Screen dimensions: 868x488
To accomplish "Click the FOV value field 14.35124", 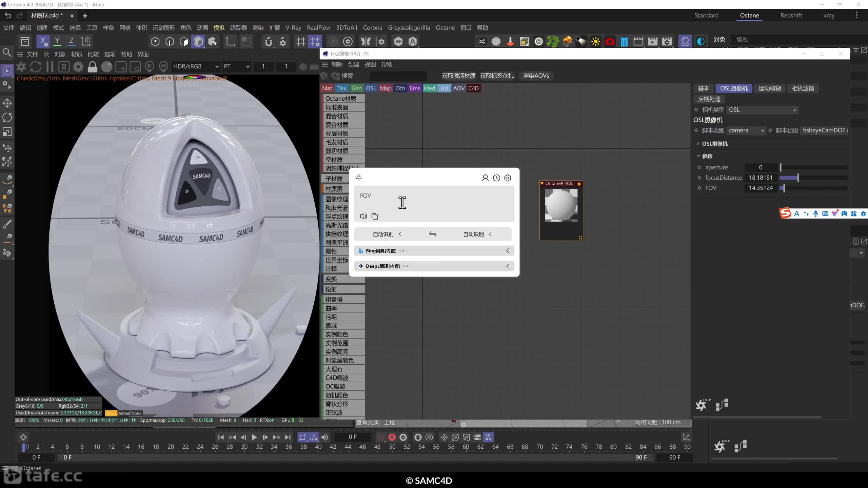I will tap(761, 188).
